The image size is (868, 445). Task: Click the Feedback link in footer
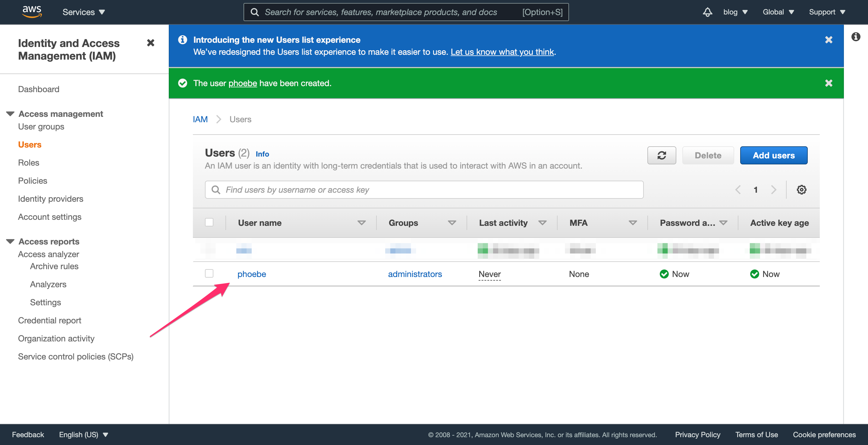coord(28,434)
